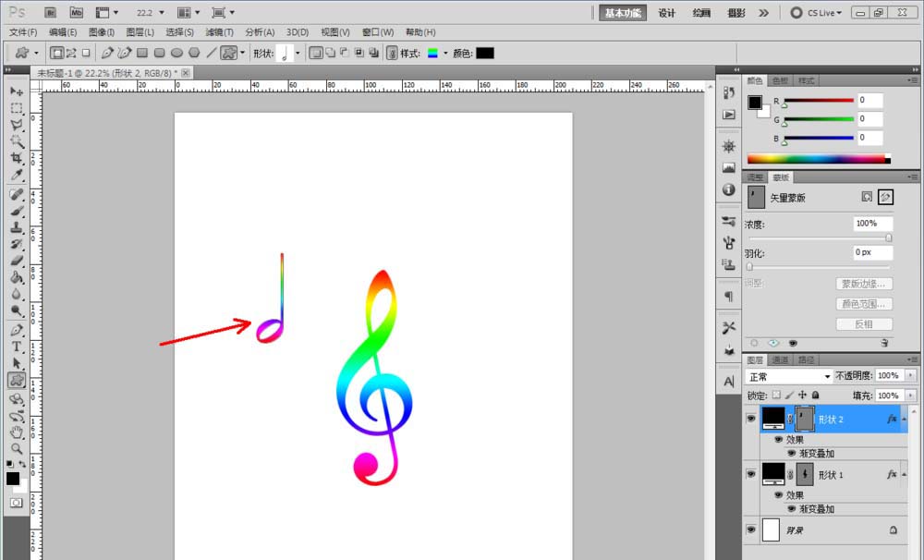
Task: Click the 颜色范围... button
Action: [864, 304]
